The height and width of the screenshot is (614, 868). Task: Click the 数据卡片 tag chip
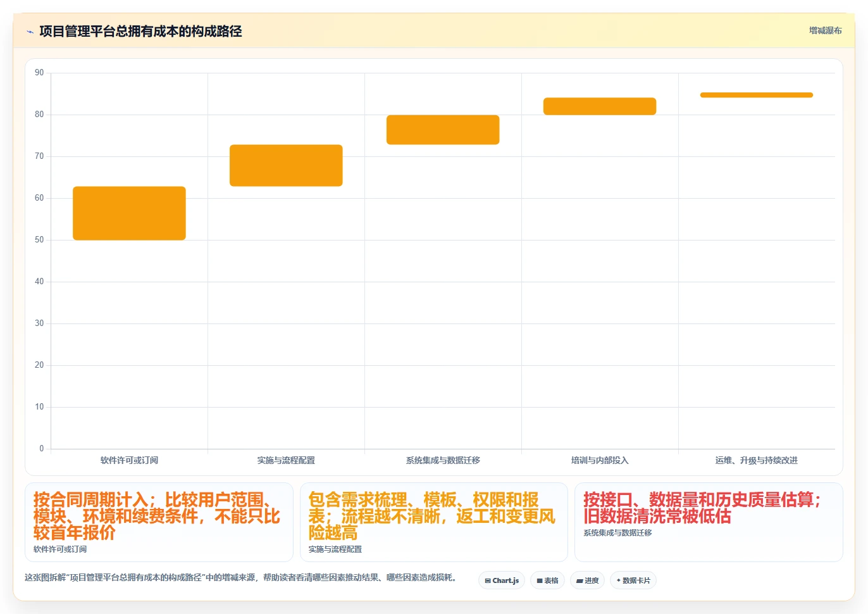633,580
